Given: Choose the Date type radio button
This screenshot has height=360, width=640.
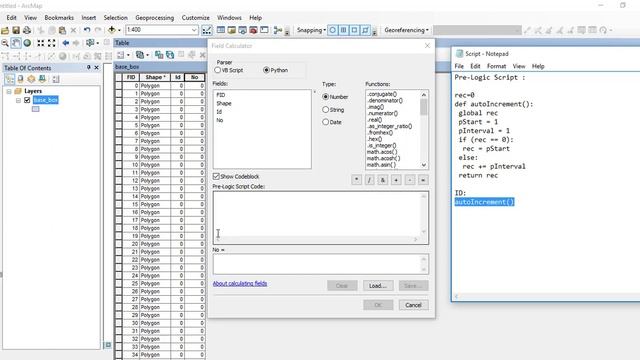Looking at the screenshot, I should [325, 122].
